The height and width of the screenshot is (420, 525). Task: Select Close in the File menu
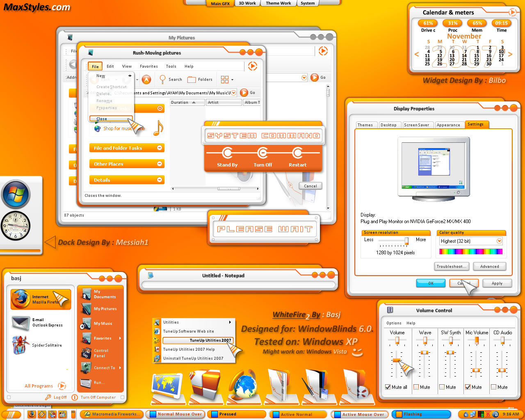(111, 119)
